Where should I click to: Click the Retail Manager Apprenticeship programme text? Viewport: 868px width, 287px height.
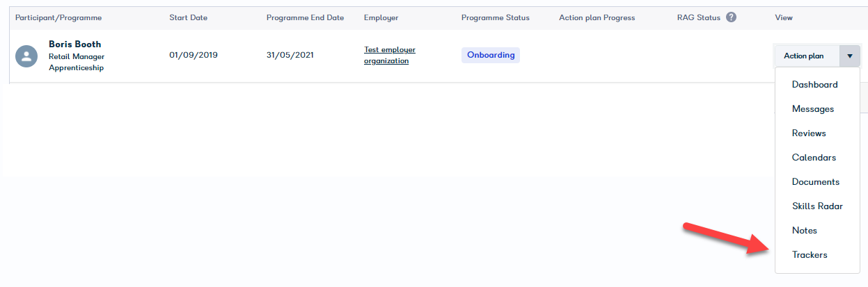pos(77,62)
